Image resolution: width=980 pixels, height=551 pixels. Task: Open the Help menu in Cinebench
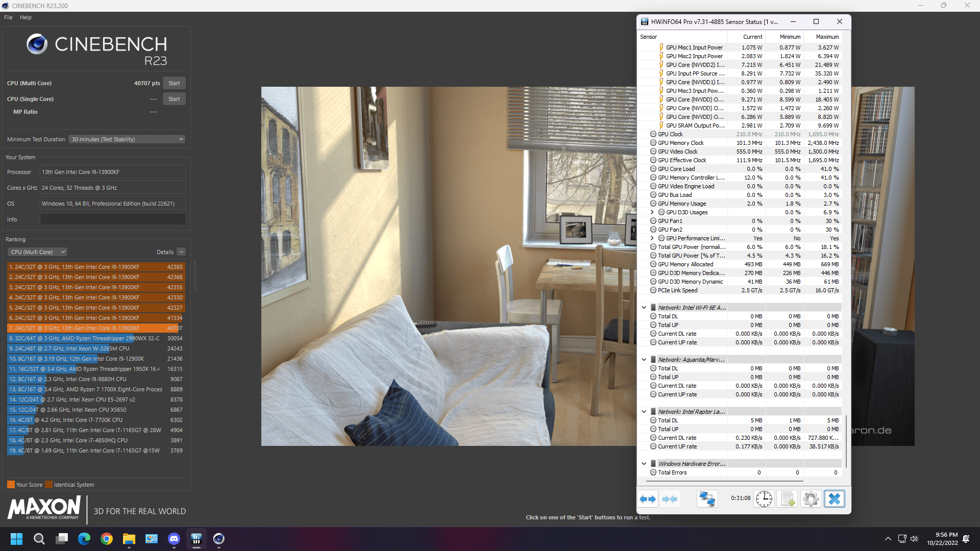coord(26,17)
